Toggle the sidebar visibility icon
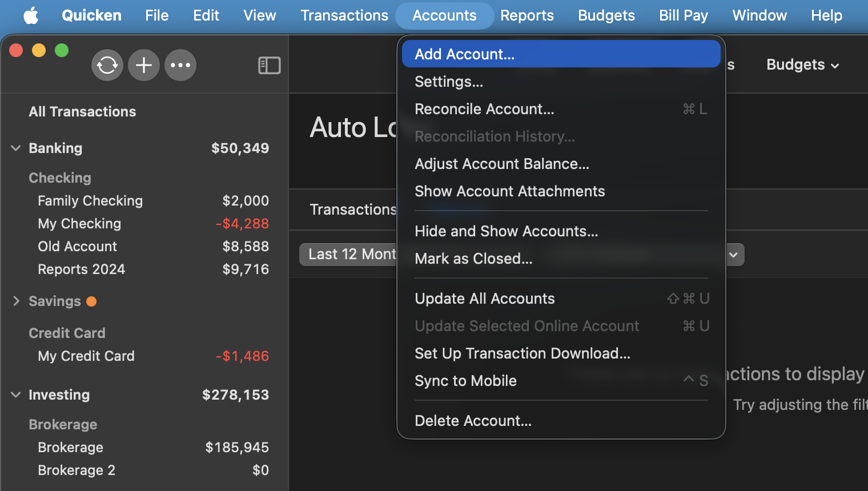This screenshot has width=868, height=491. 269,65
